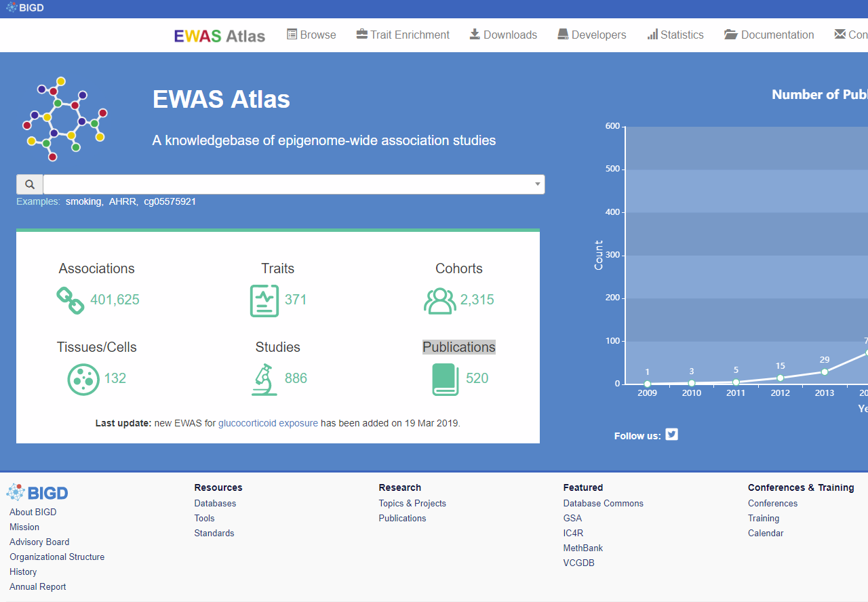The image size is (868, 602).
Task: View the Statistics page
Action: pyautogui.click(x=675, y=35)
